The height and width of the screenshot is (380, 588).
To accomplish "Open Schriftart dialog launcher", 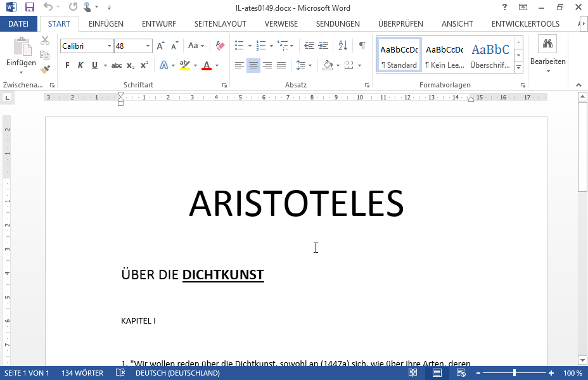I will pyautogui.click(x=224, y=85).
